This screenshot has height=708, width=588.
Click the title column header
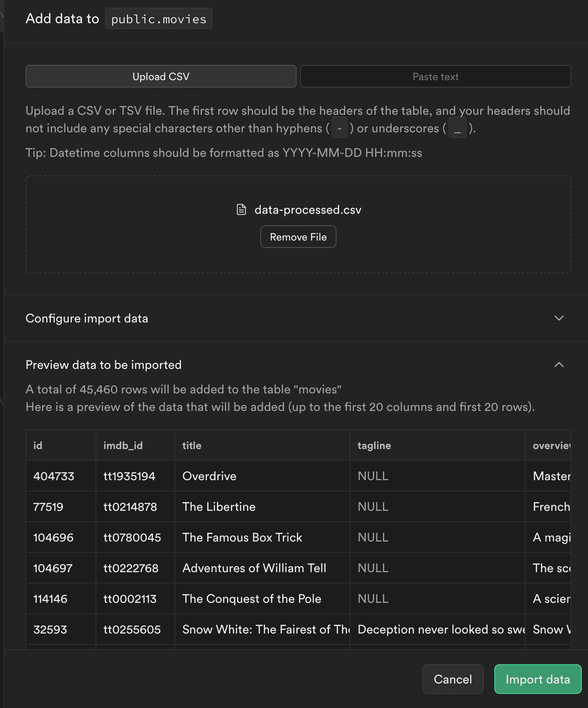click(x=192, y=446)
